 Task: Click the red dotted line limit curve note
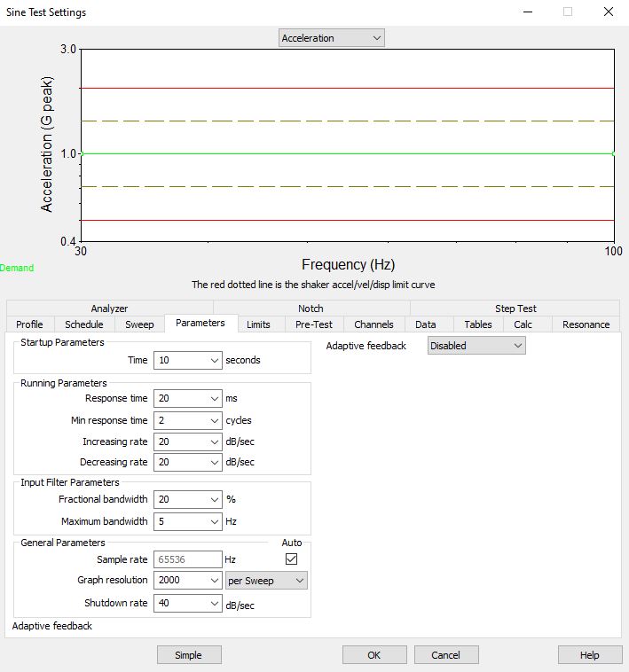point(313,285)
